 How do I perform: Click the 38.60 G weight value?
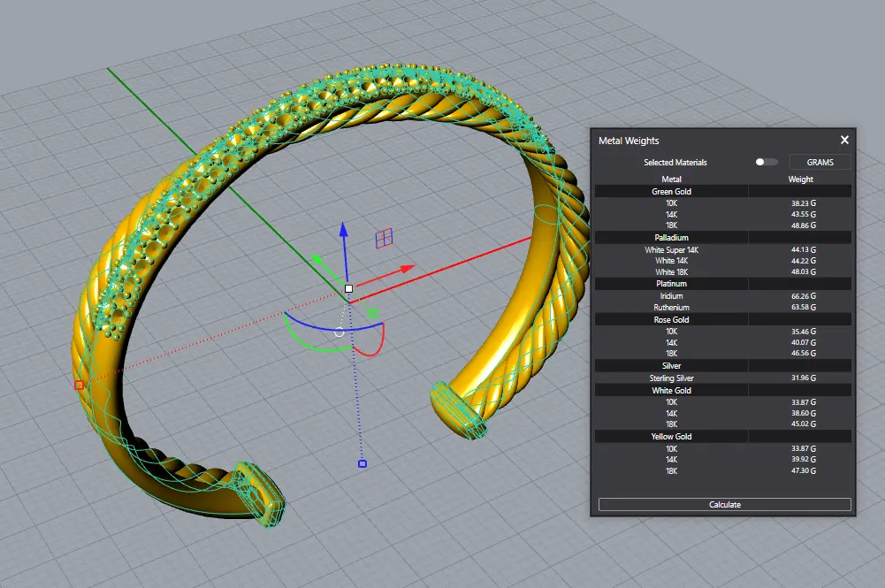pyautogui.click(x=803, y=413)
